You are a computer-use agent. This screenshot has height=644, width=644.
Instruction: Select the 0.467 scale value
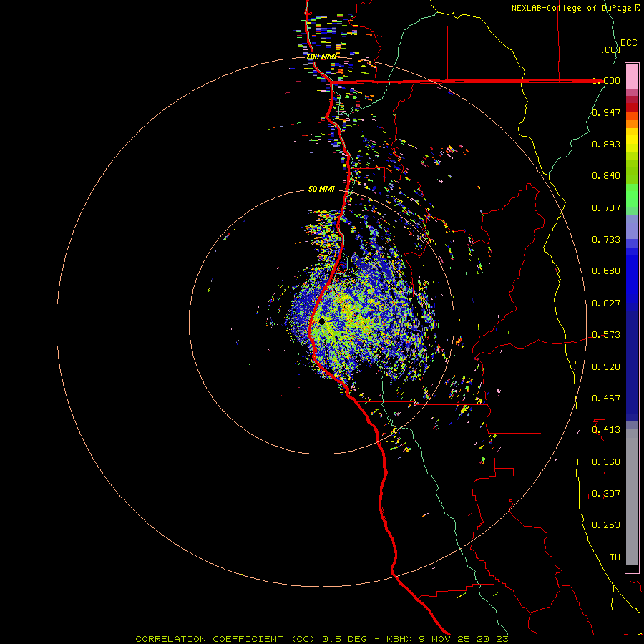coord(606,399)
